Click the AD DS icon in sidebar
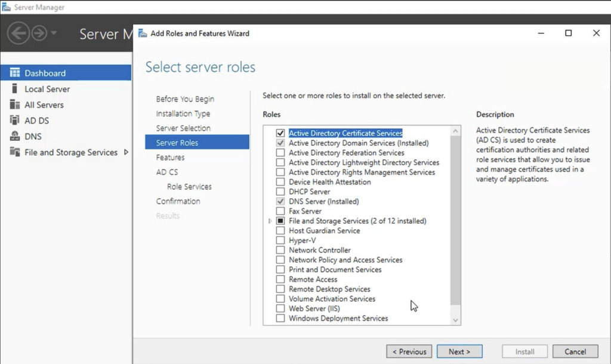 tap(15, 120)
